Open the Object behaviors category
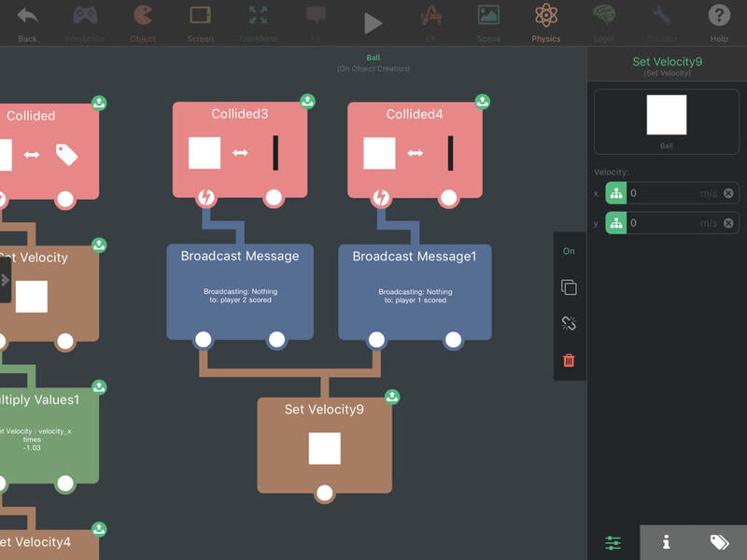Image resolution: width=747 pixels, height=560 pixels. pos(143,22)
